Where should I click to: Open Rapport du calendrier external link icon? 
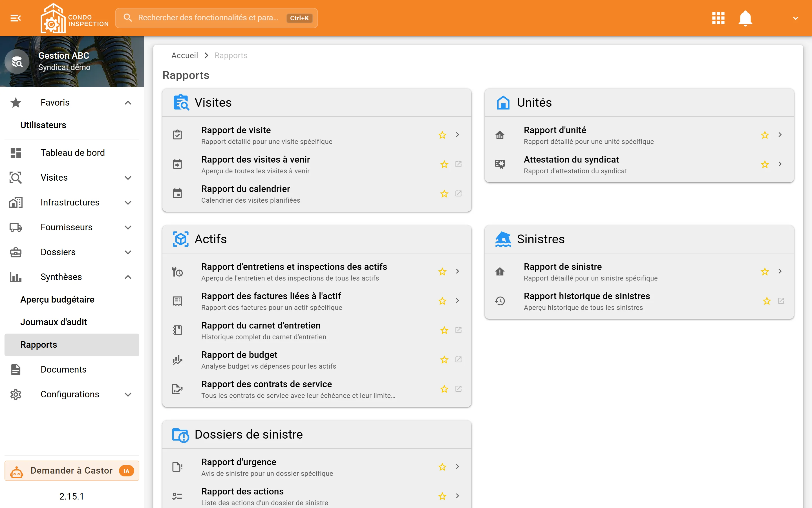point(458,194)
